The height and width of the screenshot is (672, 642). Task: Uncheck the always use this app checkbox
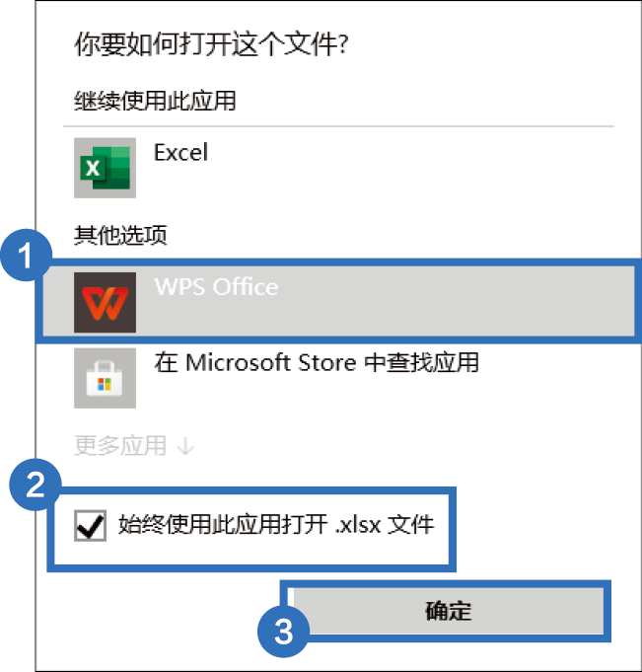90,525
